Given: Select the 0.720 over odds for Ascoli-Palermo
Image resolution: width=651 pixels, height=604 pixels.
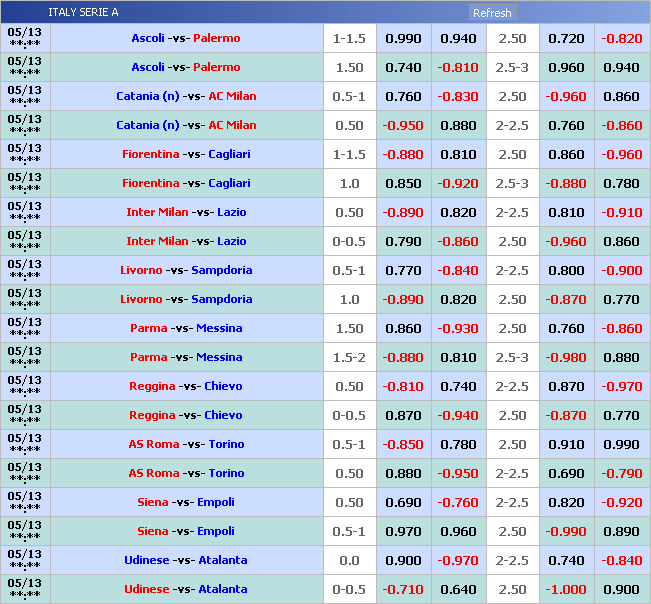Looking at the screenshot, I should tap(567, 38).
